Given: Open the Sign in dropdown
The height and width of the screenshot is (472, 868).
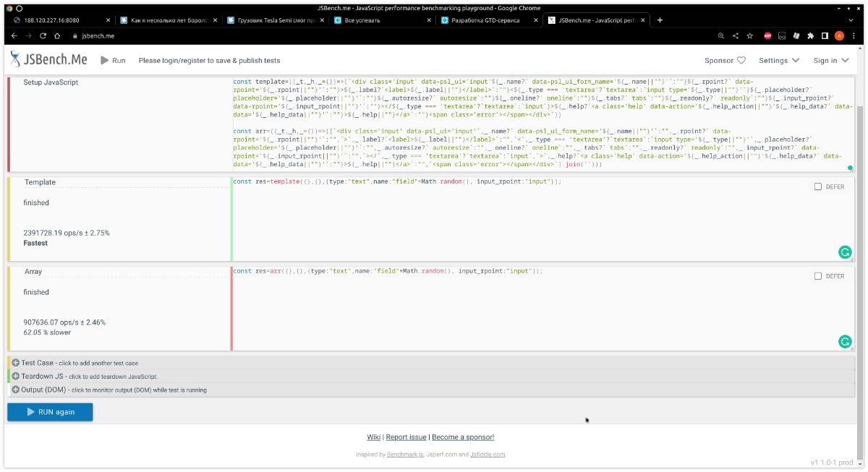Looking at the screenshot, I should tap(830, 61).
